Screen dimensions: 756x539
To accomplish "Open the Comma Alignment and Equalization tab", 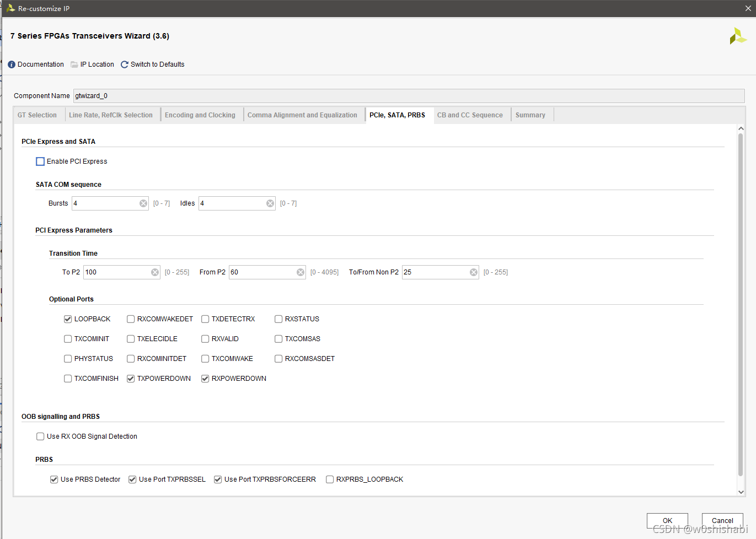I will tap(302, 115).
